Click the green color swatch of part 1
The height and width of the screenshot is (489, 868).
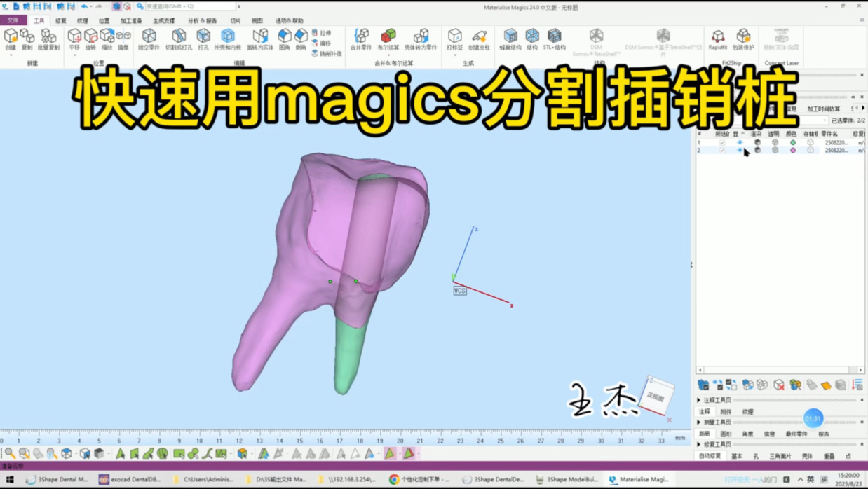point(793,142)
